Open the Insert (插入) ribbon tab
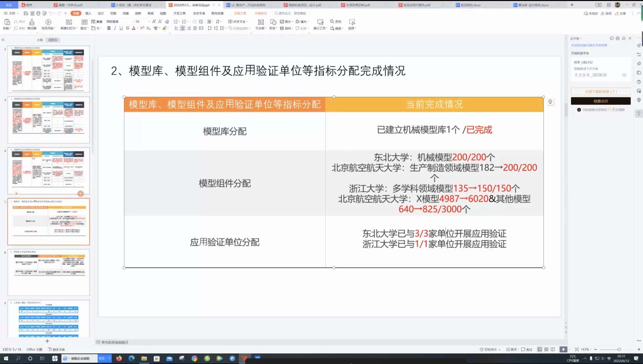Screen dimensions: 643x364 tap(88, 13)
